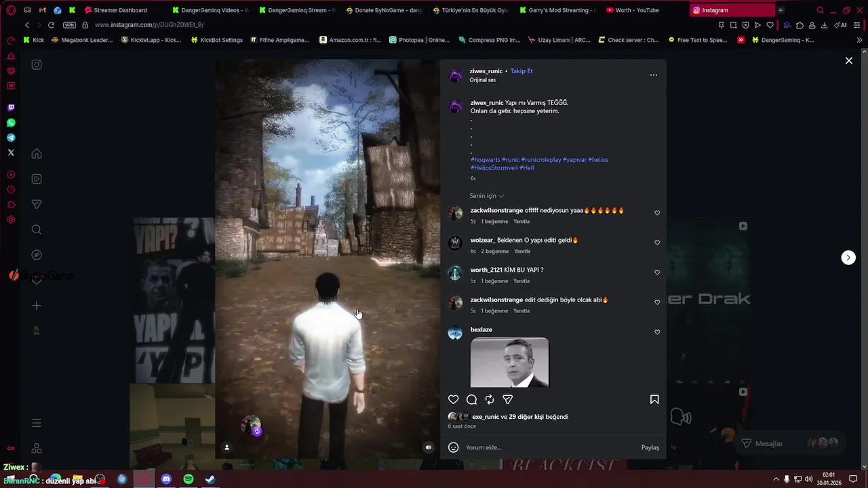The image size is (868, 488).
Task: Click 'Yanıtla' under worth_2121's comment
Action: pos(521,281)
